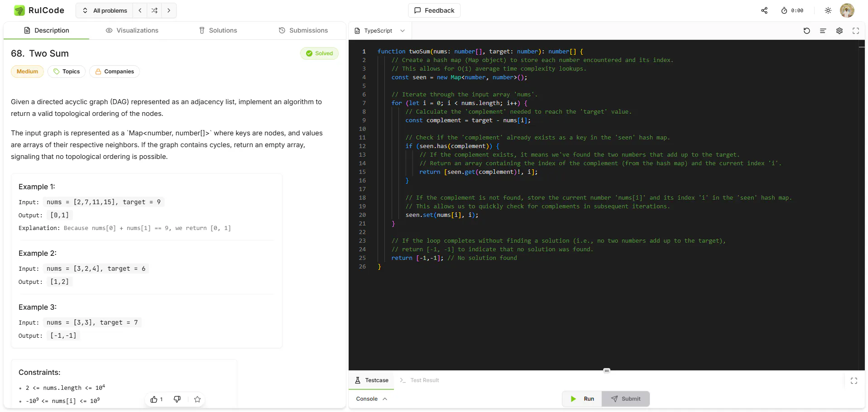Favorite the problem with star icon

tap(197, 399)
